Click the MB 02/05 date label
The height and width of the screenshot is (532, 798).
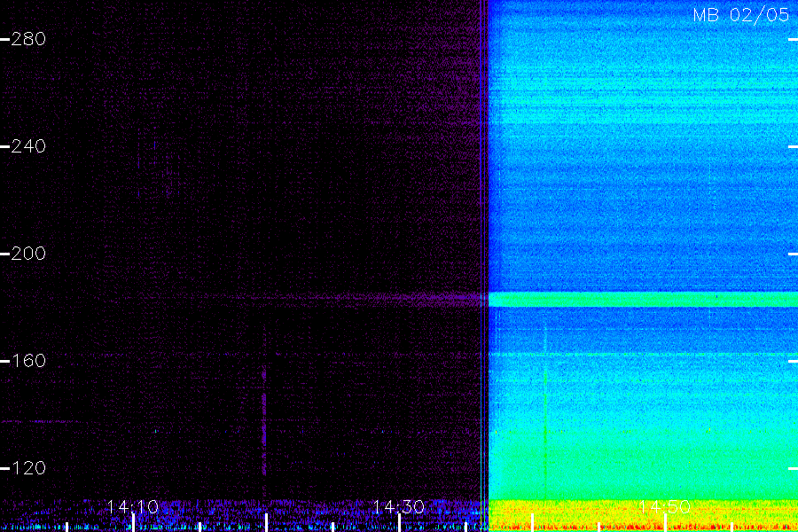741,15
